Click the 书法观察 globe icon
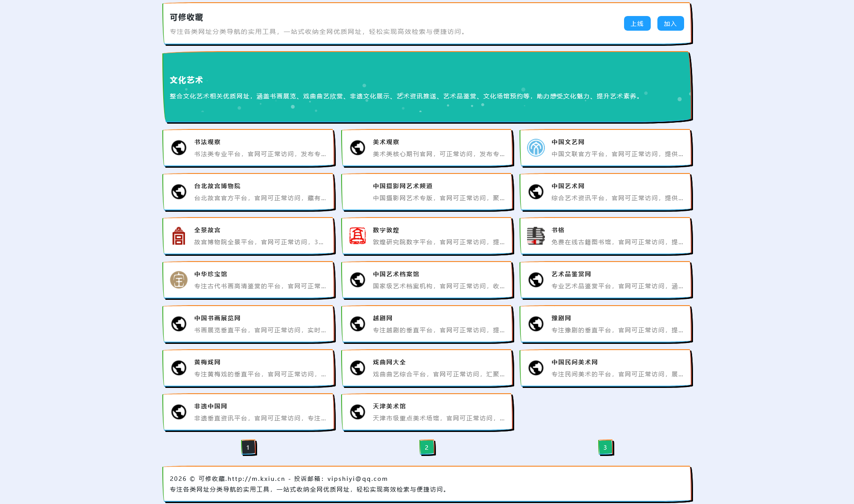The width and height of the screenshot is (854, 504). tap(178, 148)
